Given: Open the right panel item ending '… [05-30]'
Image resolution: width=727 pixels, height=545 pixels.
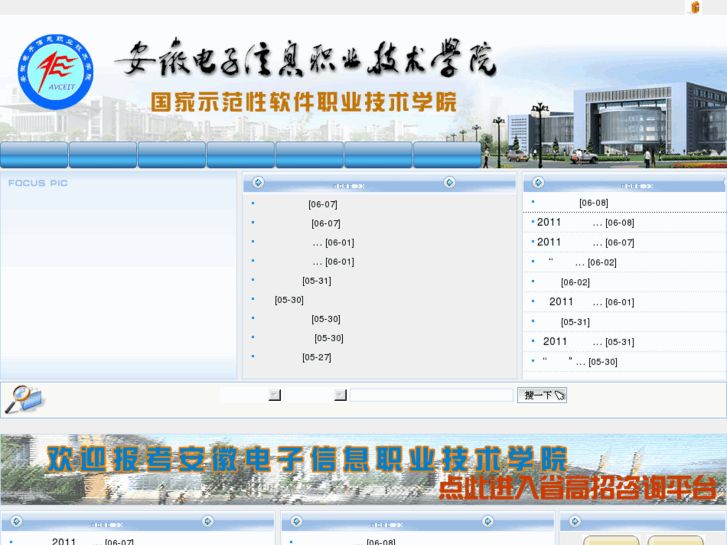Looking at the screenshot, I should point(580,362).
